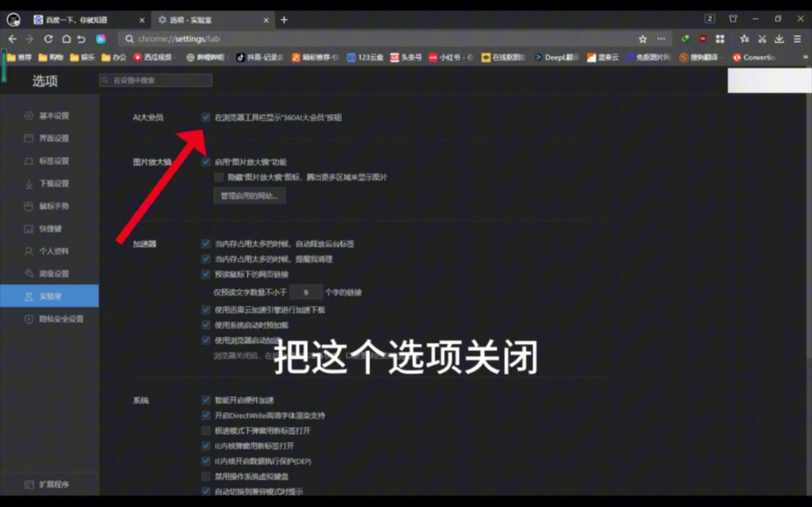Check 隐藏图片放大镜图标 option
The width and height of the screenshot is (812, 507).
[219, 177]
